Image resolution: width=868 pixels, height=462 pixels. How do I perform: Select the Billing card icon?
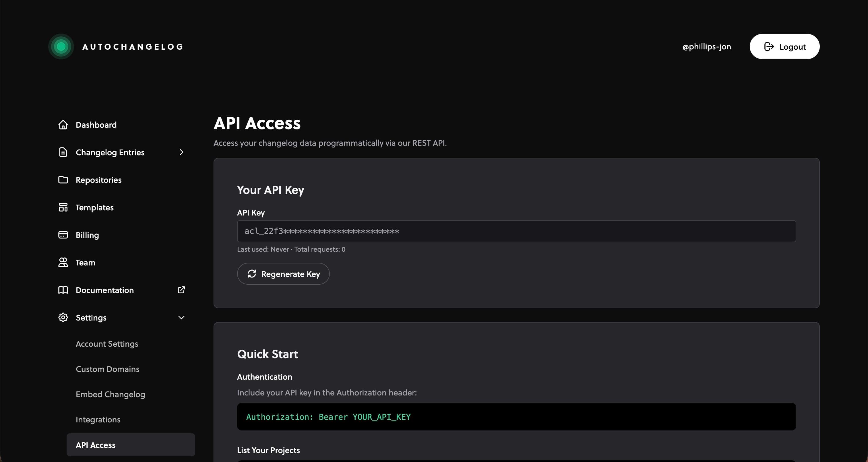[63, 234]
